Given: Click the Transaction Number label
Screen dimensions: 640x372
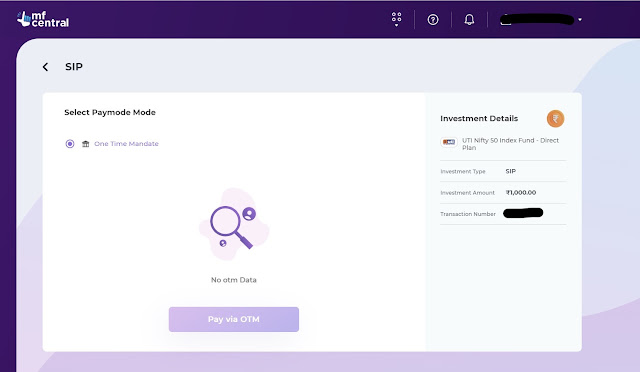Looking at the screenshot, I should coord(468,214).
